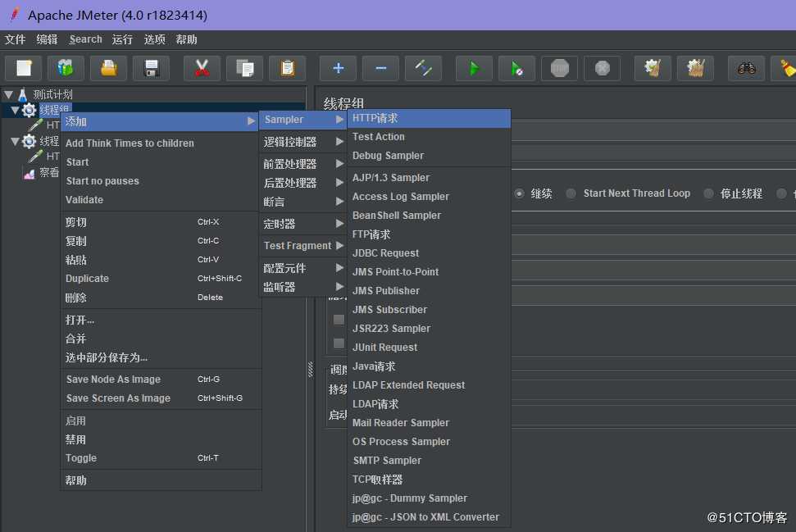Expand the 后置处理器 submenu
Viewport: 796px width, 532px height.
pyautogui.click(x=303, y=183)
